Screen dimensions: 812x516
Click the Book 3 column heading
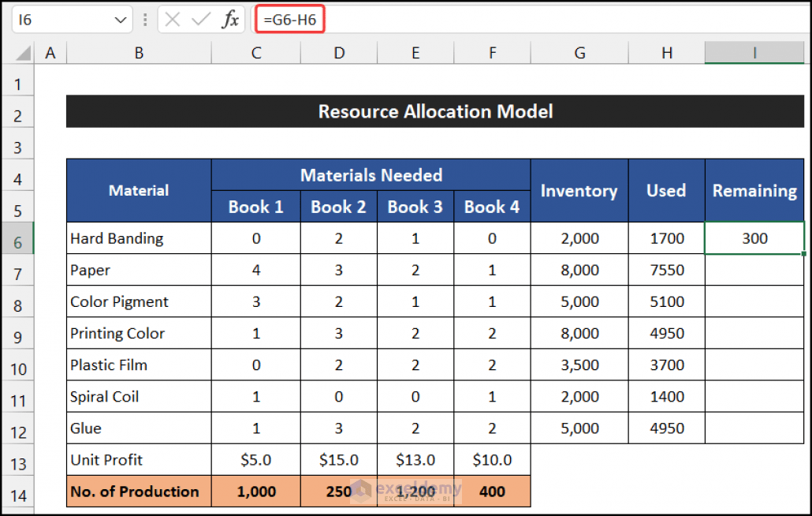(x=415, y=207)
